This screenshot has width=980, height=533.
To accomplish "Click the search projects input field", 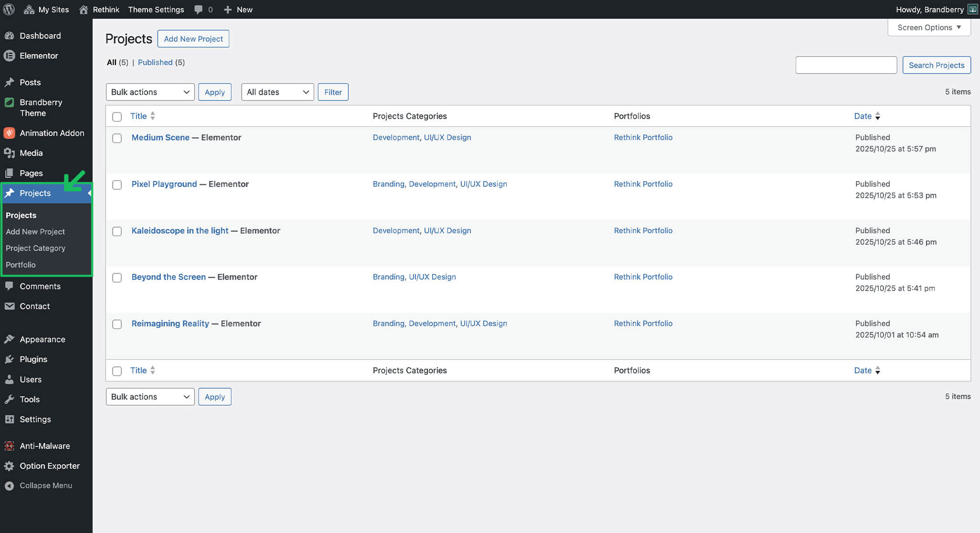I will tap(846, 65).
